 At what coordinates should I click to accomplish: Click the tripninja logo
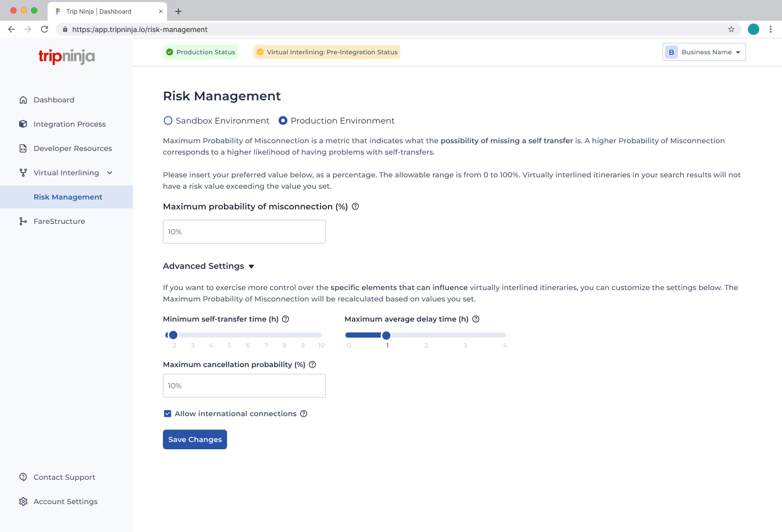[x=66, y=57]
